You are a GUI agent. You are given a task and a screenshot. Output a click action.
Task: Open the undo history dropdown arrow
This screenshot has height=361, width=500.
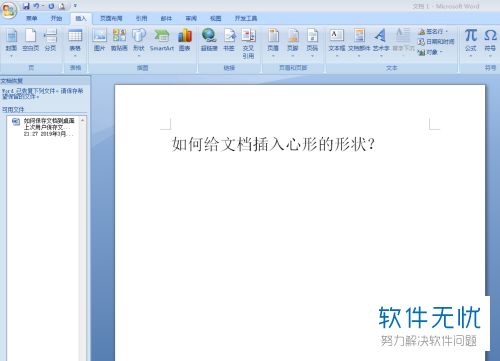(43, 6)
